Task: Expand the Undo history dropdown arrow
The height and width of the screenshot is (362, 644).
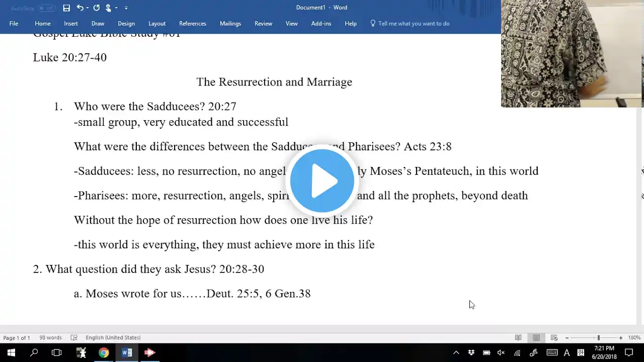Action: point(88,8)
